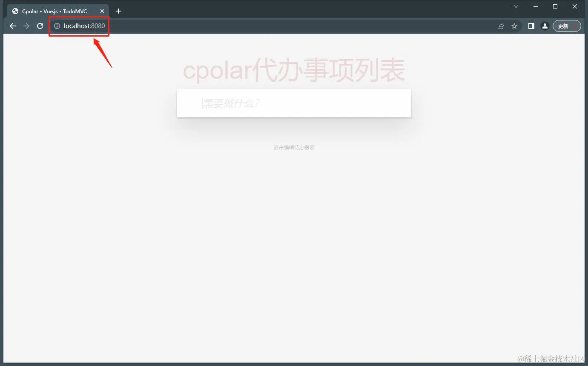This screenshot has width=588, height=366.
Task: Share this page via the share icon
Action: 501,26
